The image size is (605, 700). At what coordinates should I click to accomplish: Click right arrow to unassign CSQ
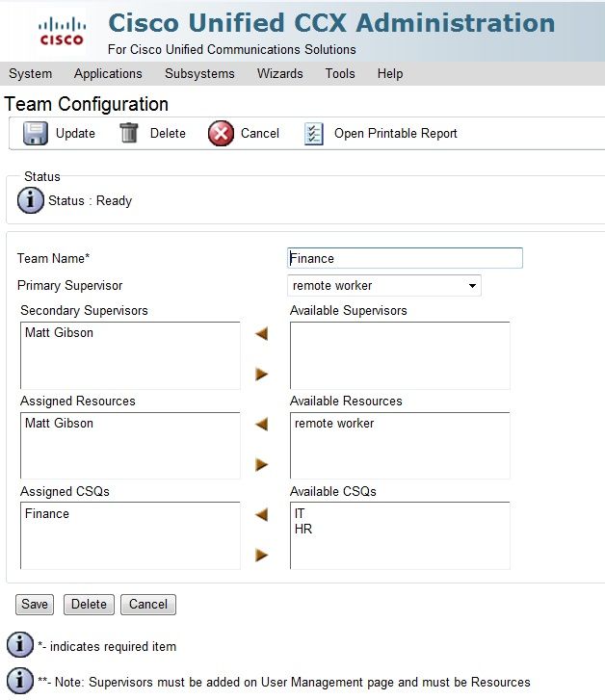[x=262, y=555]
